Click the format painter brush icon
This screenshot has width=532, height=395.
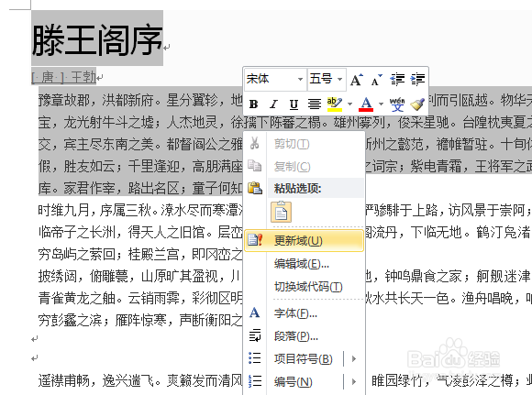point(417,104)
